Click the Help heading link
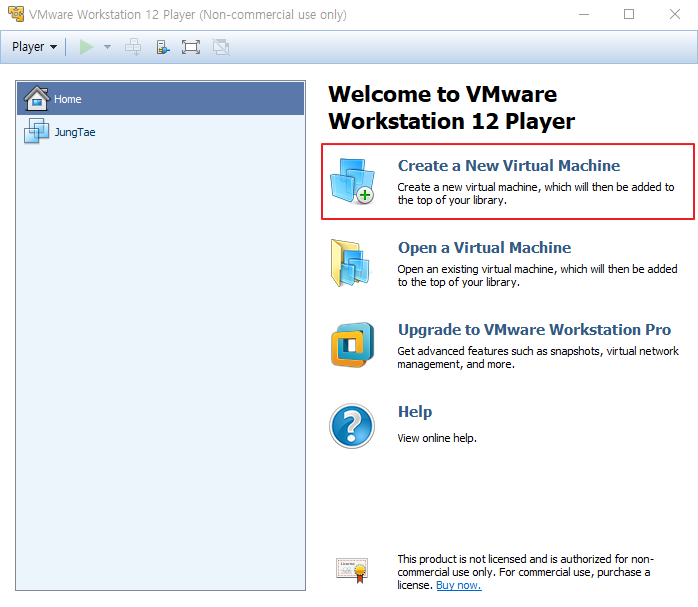698x607 pixels. (415, 412)
